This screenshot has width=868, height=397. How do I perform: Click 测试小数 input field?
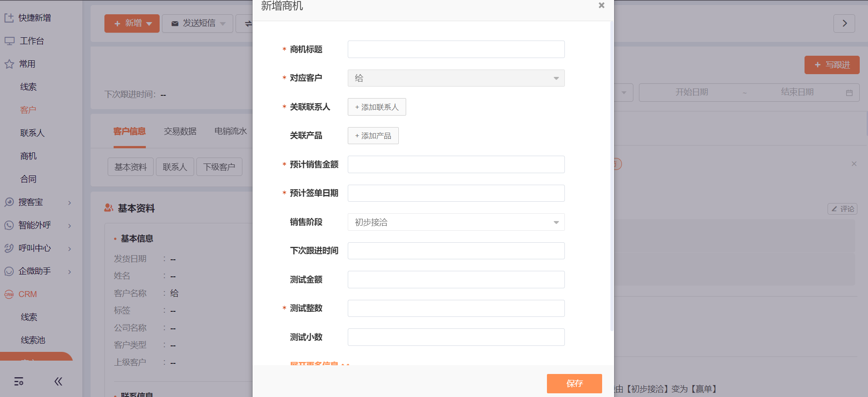(x=456, y=337)
